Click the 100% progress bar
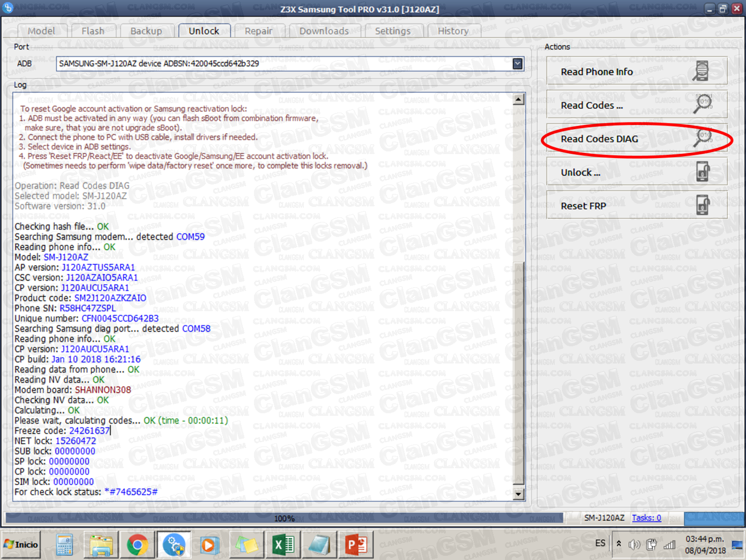Image resolution: width=746 pixels, height=560 pixels. click(284, 518)
